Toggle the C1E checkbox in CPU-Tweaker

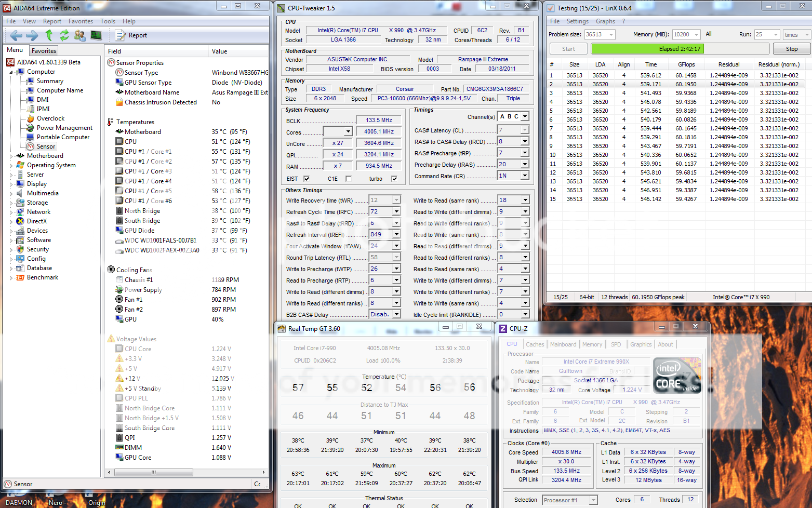(x=349, y=179)
